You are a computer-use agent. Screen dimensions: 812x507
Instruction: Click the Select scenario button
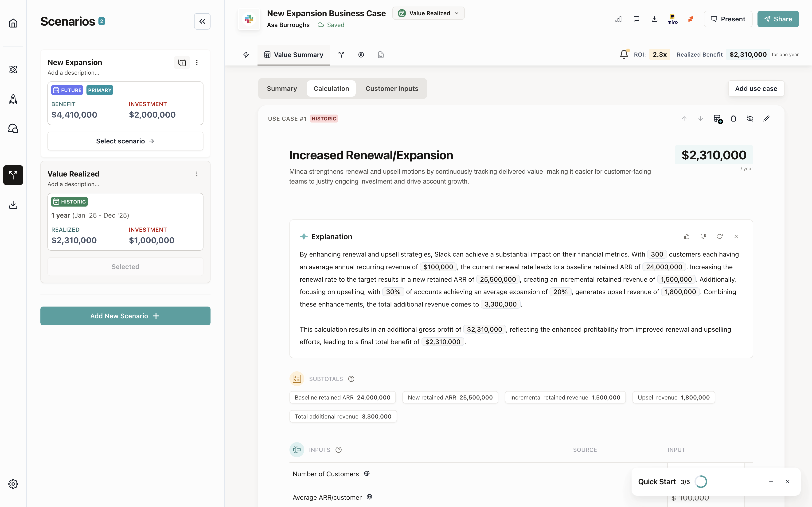click(125, 141)
